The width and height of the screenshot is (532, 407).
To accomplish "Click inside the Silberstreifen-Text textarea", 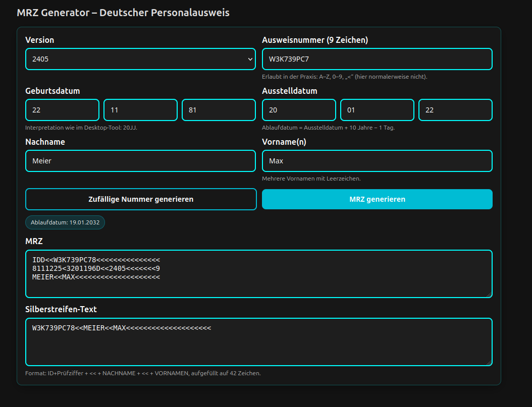I will click(x=258, y=342).
